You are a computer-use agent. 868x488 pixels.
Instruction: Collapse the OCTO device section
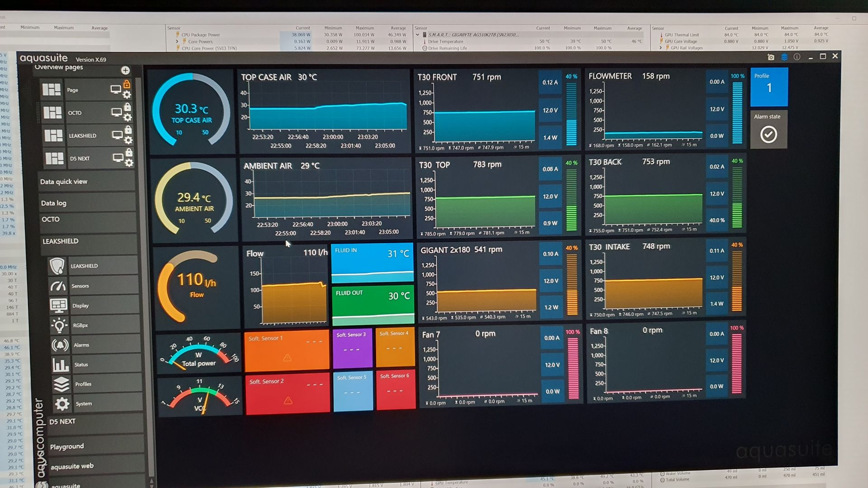[x=51, y=220]
